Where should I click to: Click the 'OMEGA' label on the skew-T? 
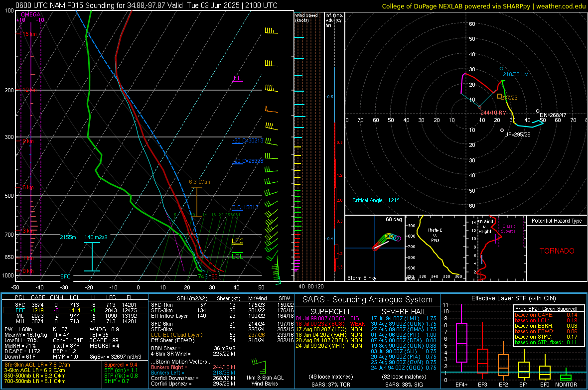[30, 14]
